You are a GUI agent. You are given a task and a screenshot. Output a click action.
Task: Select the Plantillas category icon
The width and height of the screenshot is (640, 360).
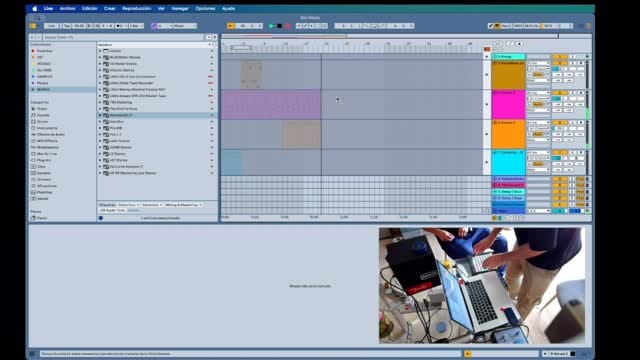pyautogui.click(x=33, y=192)
